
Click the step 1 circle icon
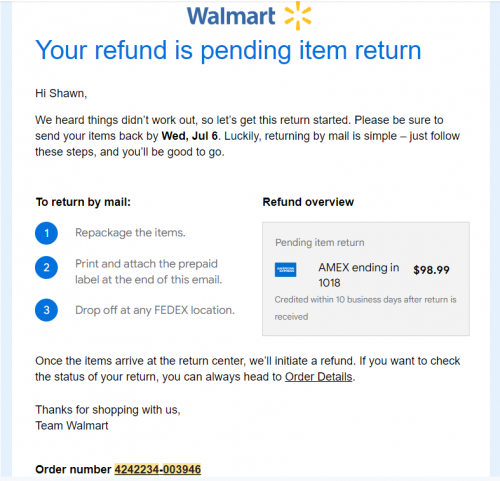(x=46, y=233)
